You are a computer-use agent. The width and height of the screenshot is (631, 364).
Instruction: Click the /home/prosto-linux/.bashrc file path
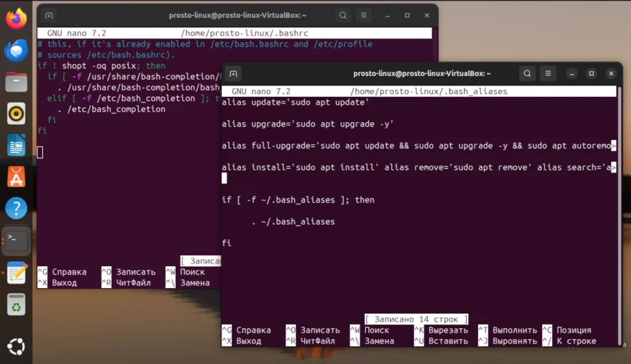(x=245, y=33)
